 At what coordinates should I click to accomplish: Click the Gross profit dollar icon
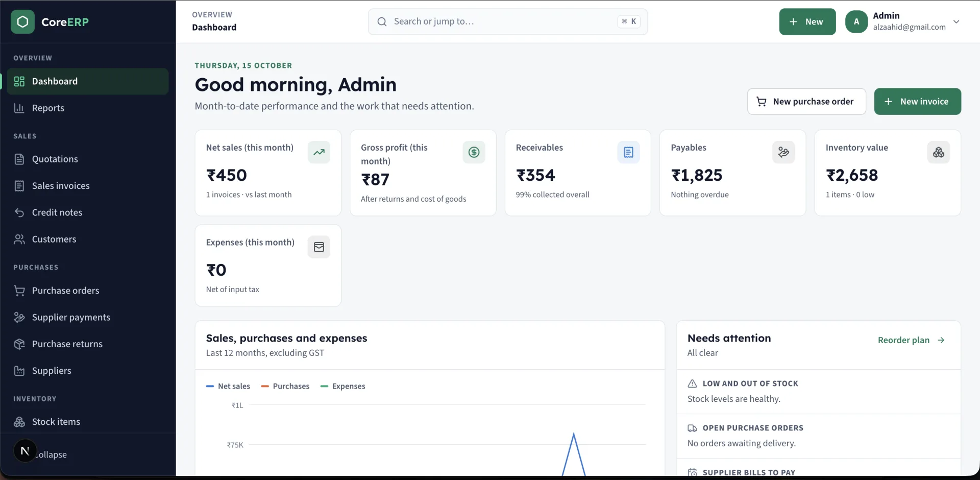tap(474, 152)
